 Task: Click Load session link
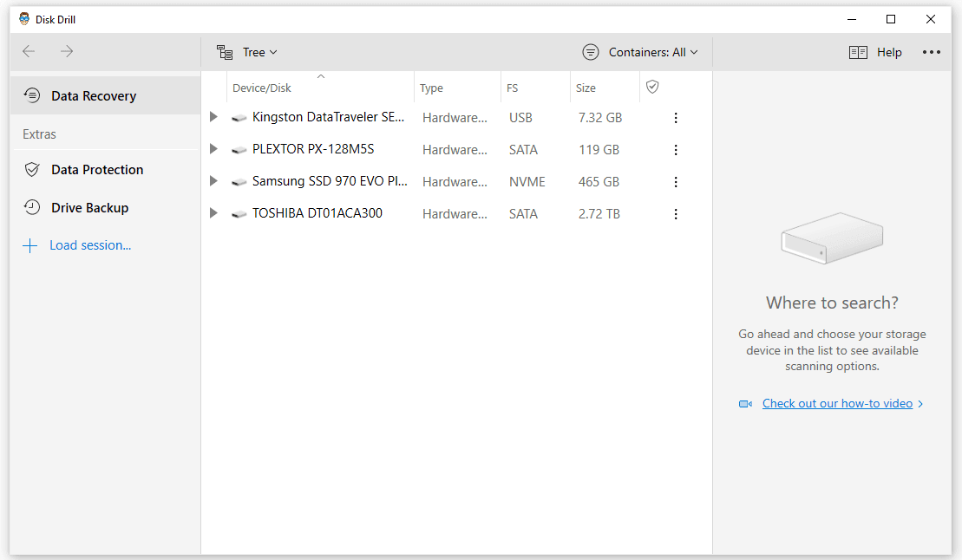pos(90,245)
